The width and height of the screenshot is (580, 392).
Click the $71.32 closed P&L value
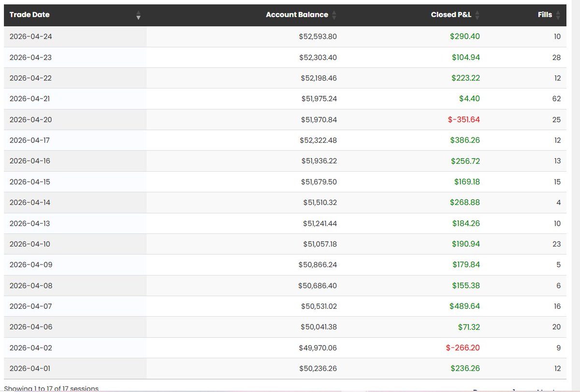click(x=469, y=328)
